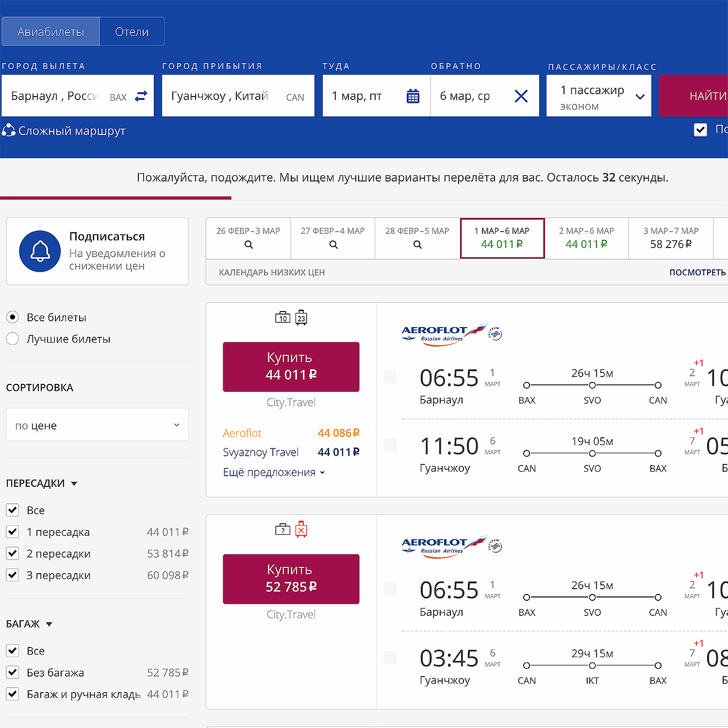This screenshot has height=728, width=728.
Task: Click the complex route share-like icon
Action: [8, 130]
